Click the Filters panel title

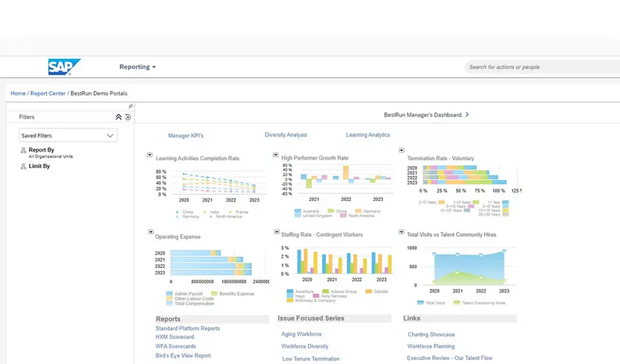(x=26, y=117)
